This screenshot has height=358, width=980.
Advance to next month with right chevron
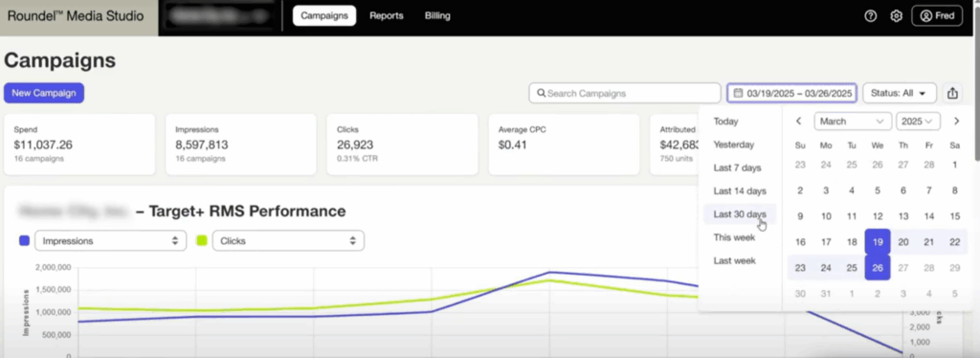pyautogui.click(x=956, y=122)
